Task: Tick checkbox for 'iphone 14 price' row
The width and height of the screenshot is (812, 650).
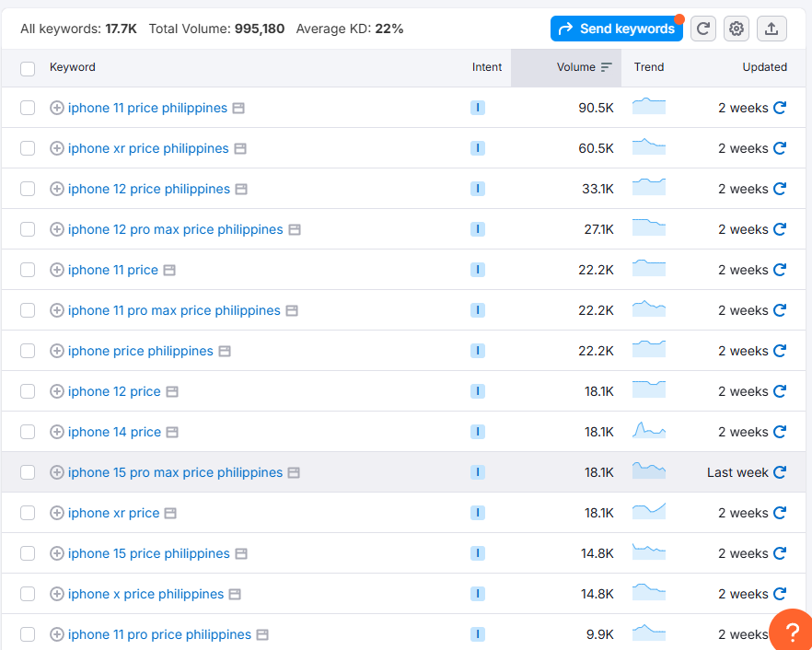Action: 28,432
